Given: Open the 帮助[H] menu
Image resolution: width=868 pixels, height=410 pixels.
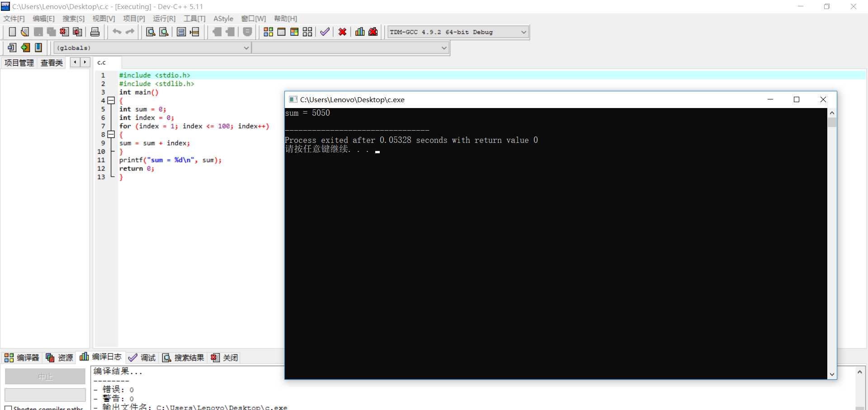Looking at the screenshot, I should 285,19.
